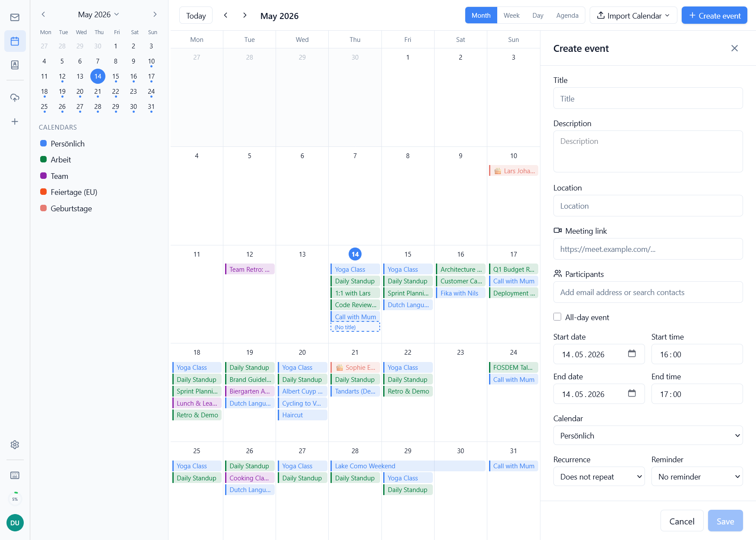756x540 pixels.
Task: Click the plus icon in sidebar
Action: (15, 121)
